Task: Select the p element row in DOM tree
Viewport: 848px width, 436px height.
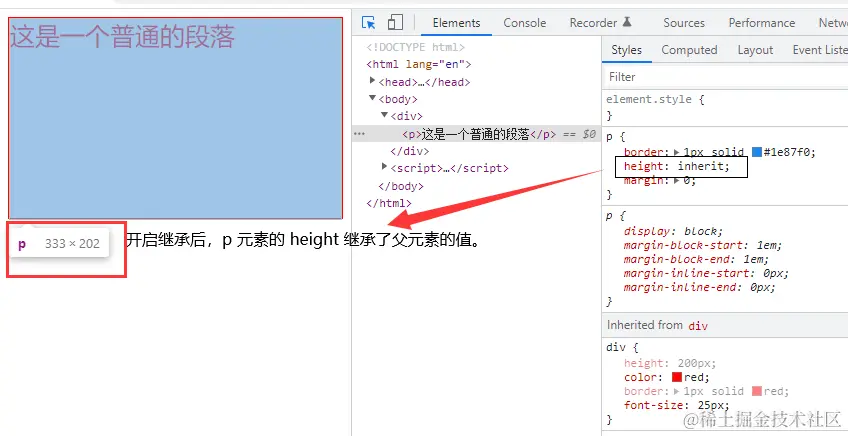Action: [476, 134]
